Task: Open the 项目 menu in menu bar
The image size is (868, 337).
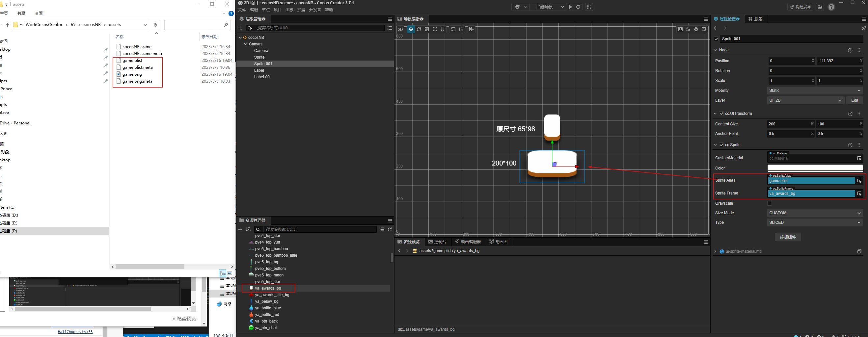Action: click(x=277, y=10)
